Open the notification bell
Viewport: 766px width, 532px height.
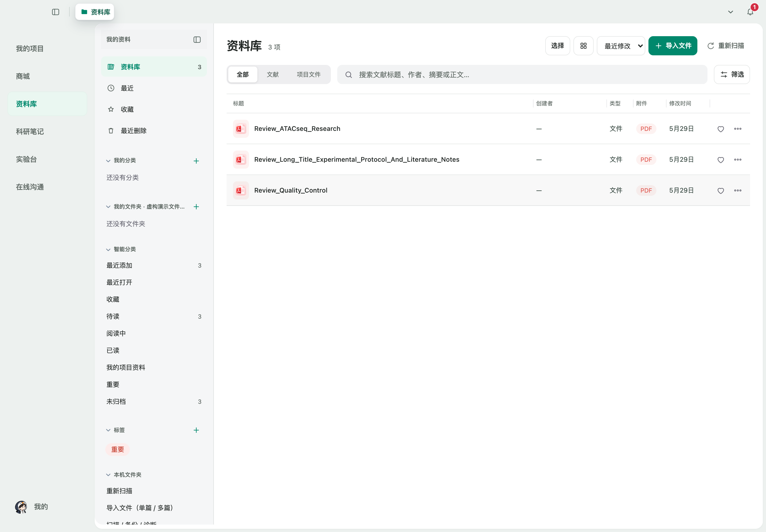[x=750, y=12]
